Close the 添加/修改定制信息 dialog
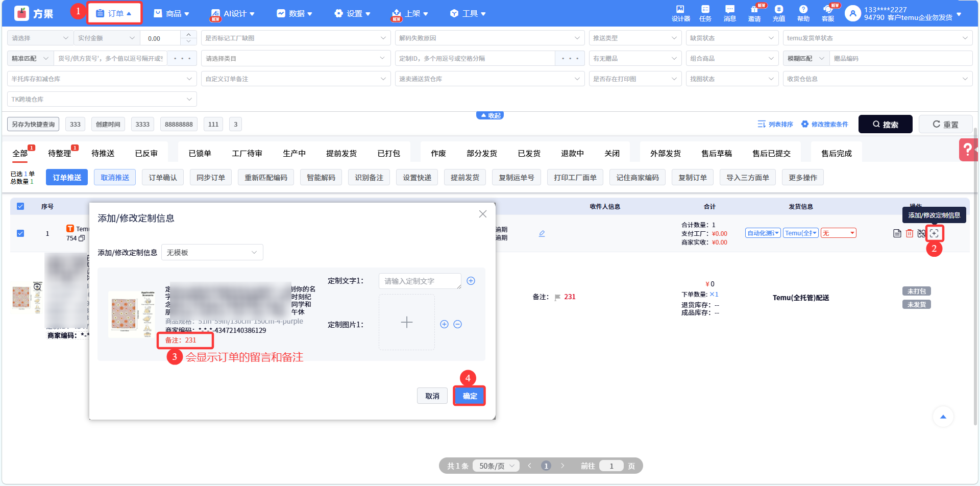 point(482,214)
